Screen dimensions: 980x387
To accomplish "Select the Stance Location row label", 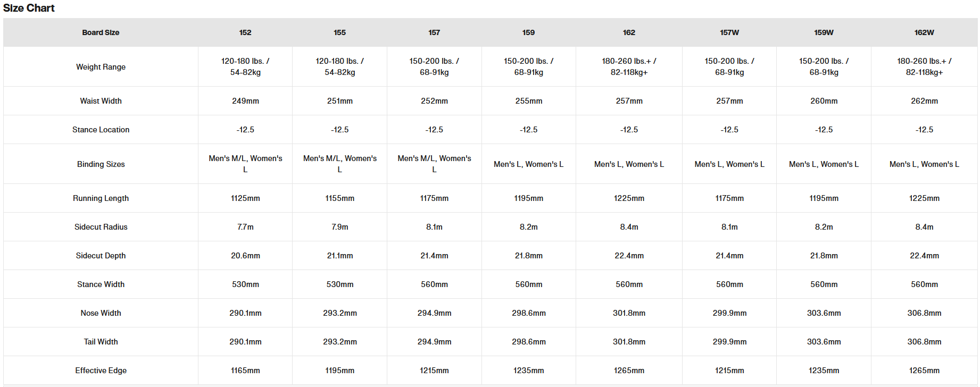I will pyautogui.click(x=101, y=130).
